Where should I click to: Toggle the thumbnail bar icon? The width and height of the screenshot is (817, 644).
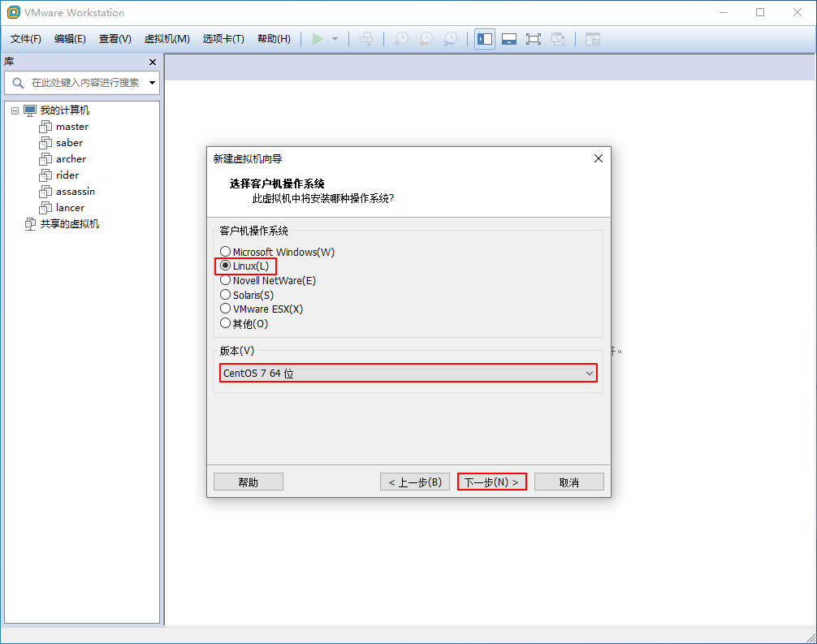coord(509,39)
